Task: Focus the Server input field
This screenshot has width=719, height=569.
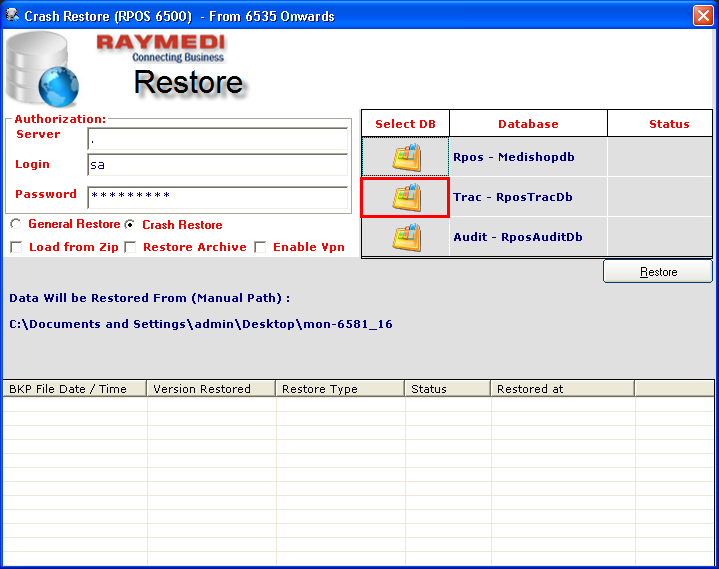Action: click(x=217, y=139)
